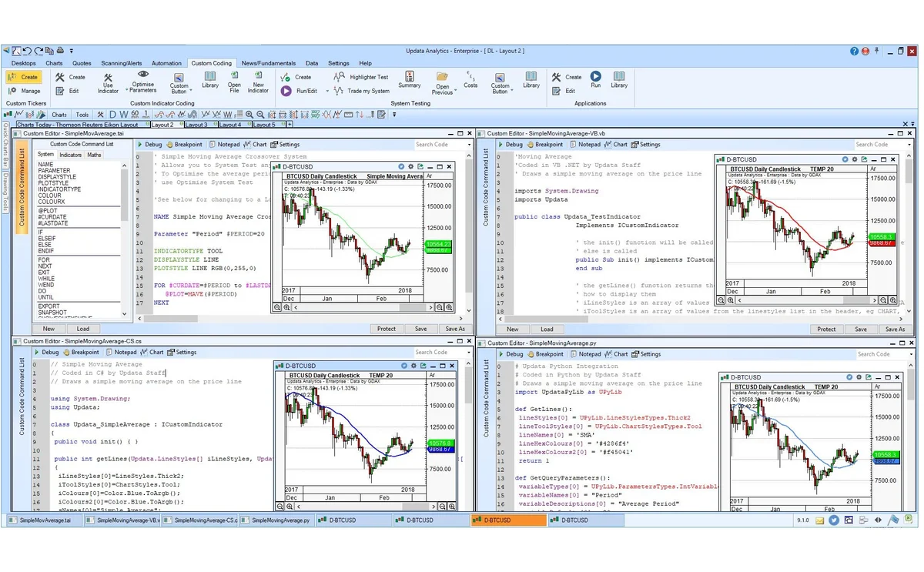Open the News/Fundamentals ribbon tab

point(268,63)
